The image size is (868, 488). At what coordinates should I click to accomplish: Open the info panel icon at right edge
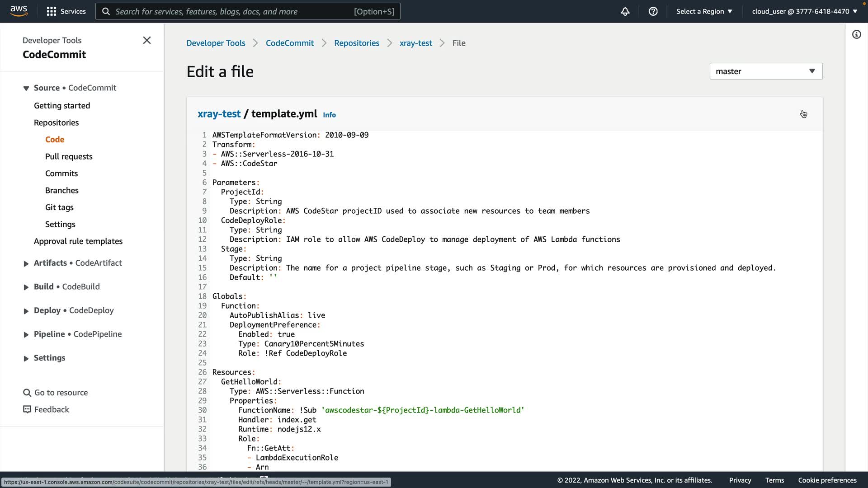pyautogui.click(x=856, y=34)
